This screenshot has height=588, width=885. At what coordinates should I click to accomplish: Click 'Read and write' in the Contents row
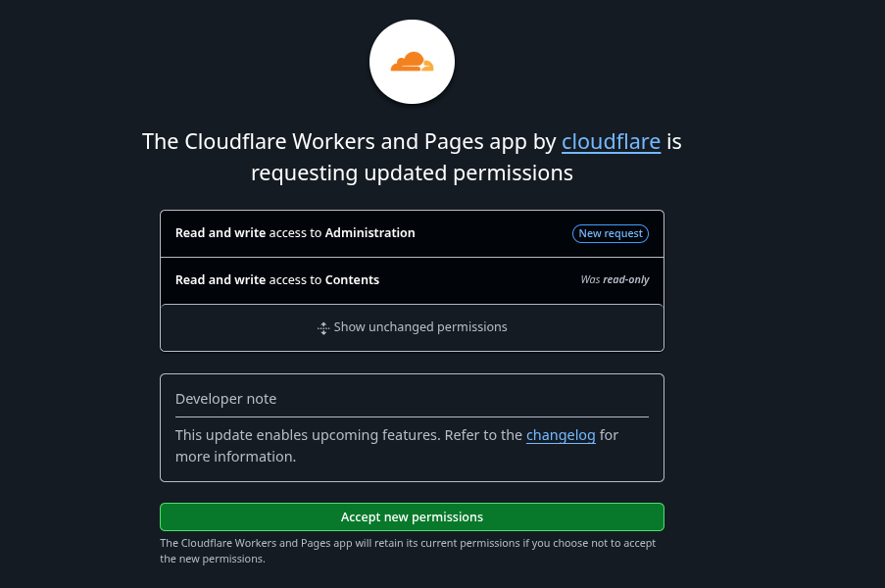(221, 280)
